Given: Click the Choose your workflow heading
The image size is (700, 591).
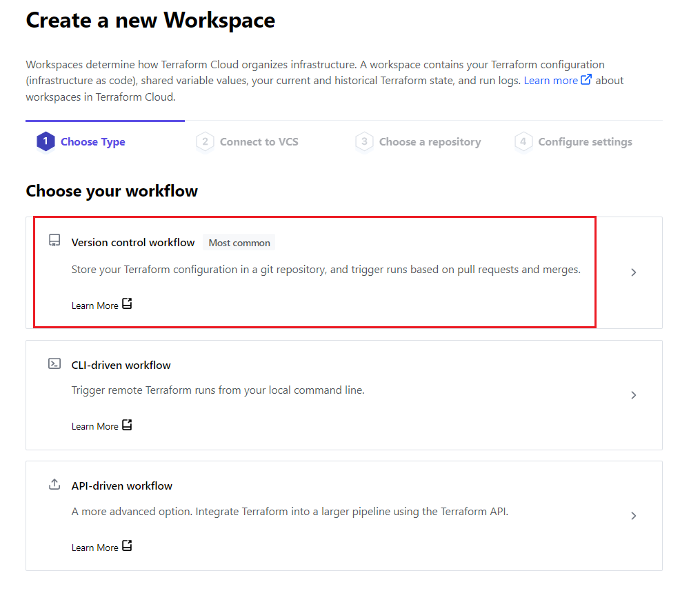Looking at the screenshot, I should point(112,191).
